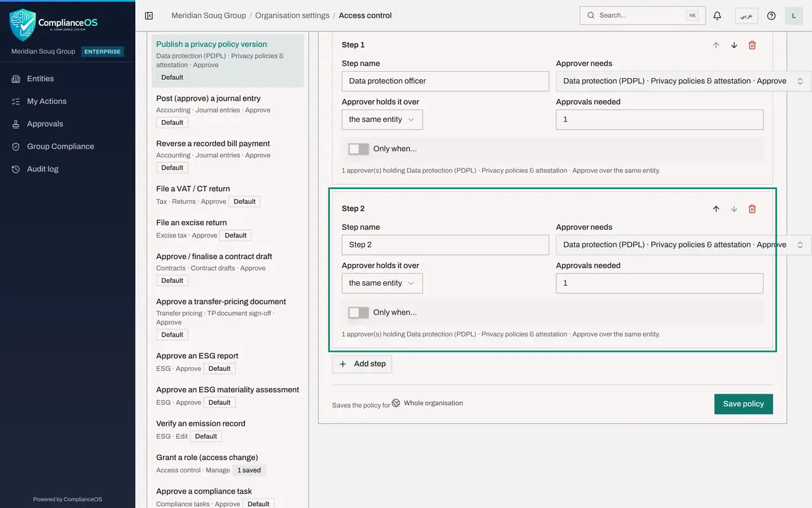This screenshot has height=508, width=812.
Task: Edit Step 2 name field
Action: 445,245
